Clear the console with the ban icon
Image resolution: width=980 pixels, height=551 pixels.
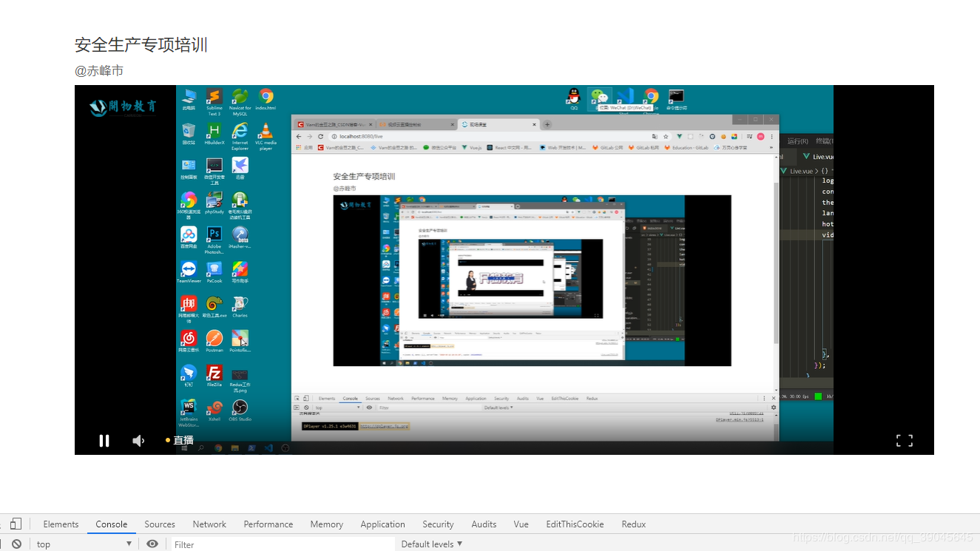[16, 544]
